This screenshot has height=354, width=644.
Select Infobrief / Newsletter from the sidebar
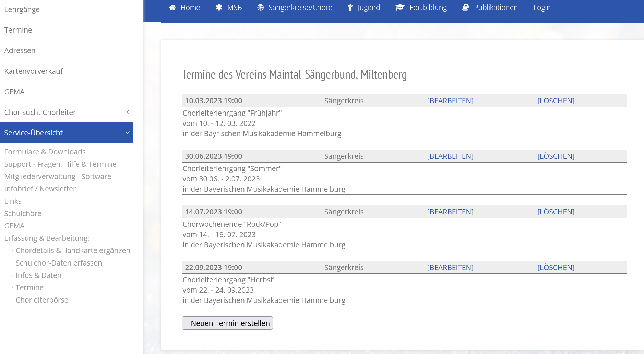(x=40, y=189)
